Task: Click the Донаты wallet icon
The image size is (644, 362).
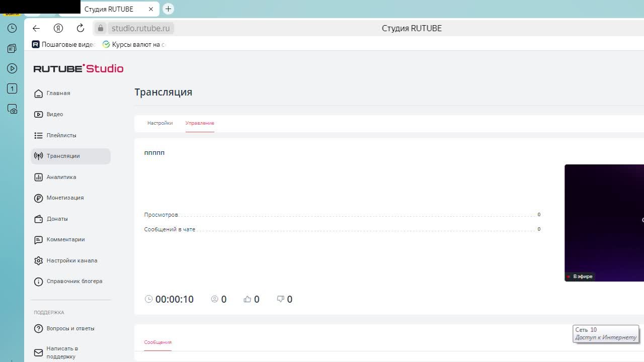Action: pos(38,219)
